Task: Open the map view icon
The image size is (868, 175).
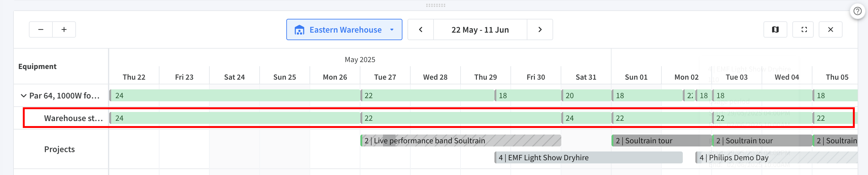Action: (x=775, y=29)
